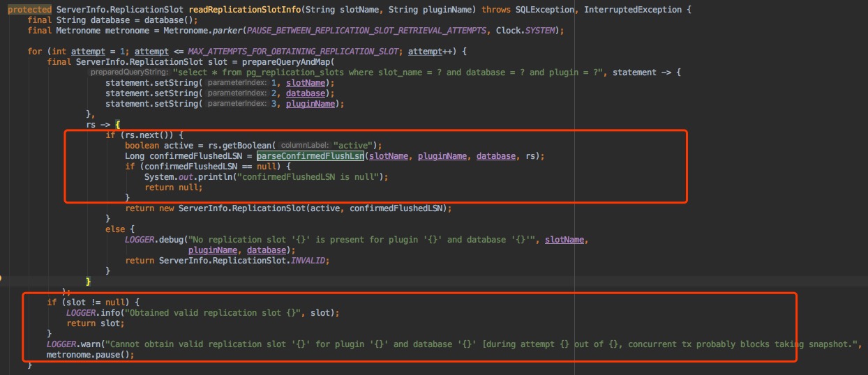Click LOGGER.debug call

click(x=155, y=240)
